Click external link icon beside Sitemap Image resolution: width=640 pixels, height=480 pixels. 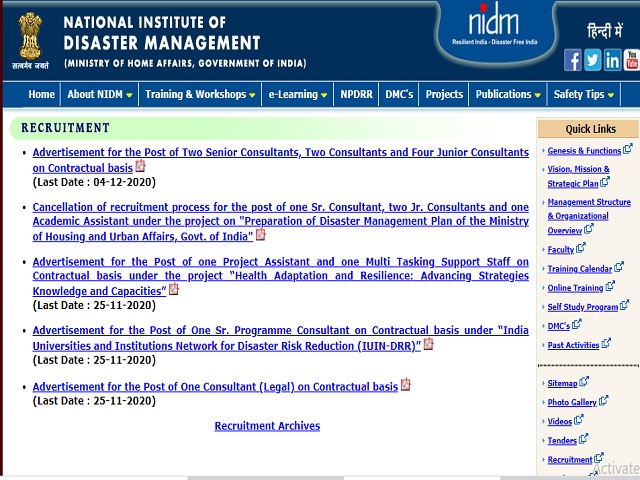click(584, 382)
